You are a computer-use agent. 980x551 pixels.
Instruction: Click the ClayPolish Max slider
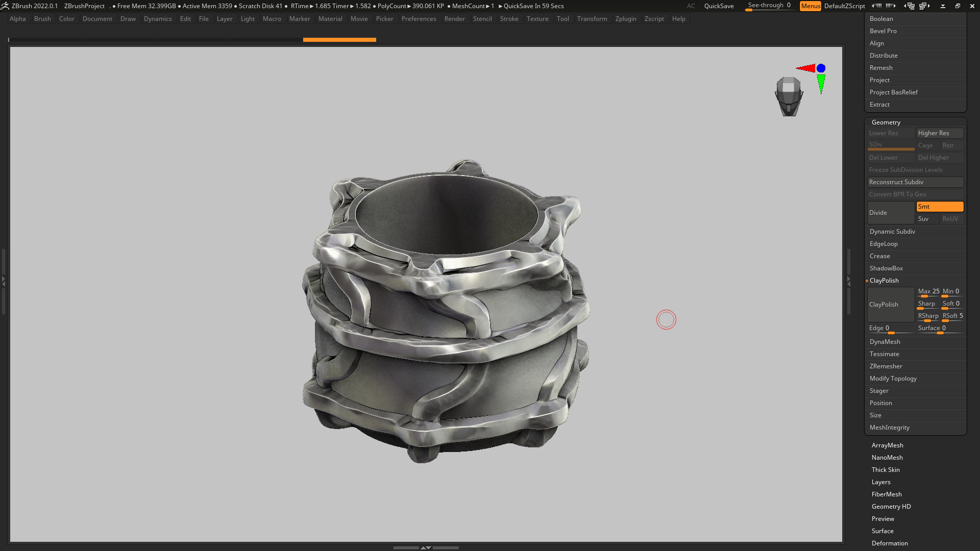(x=928, y=292)
